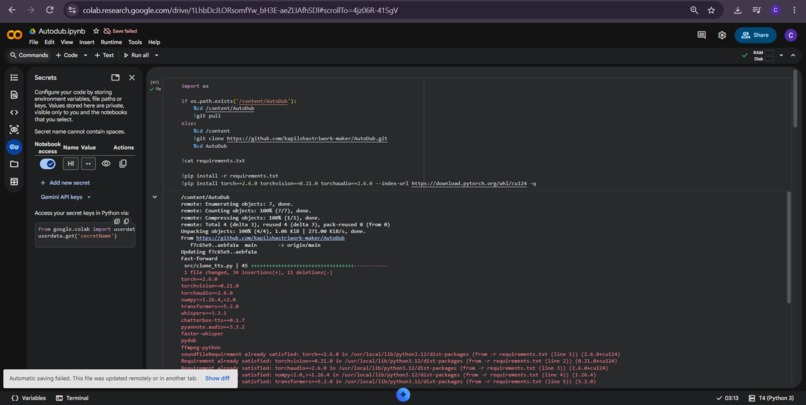
Task: Bookmark this page star icon
Action: pyautogui.click(x=711, y=10)
